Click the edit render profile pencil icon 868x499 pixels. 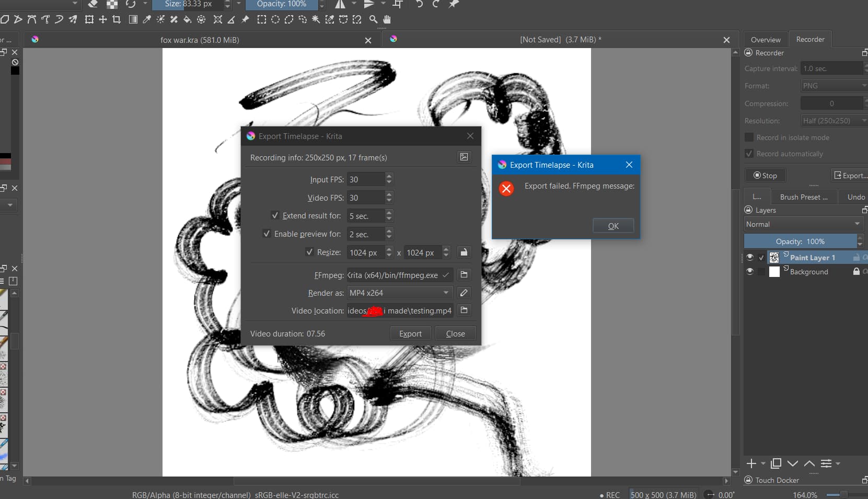(464, 293)
